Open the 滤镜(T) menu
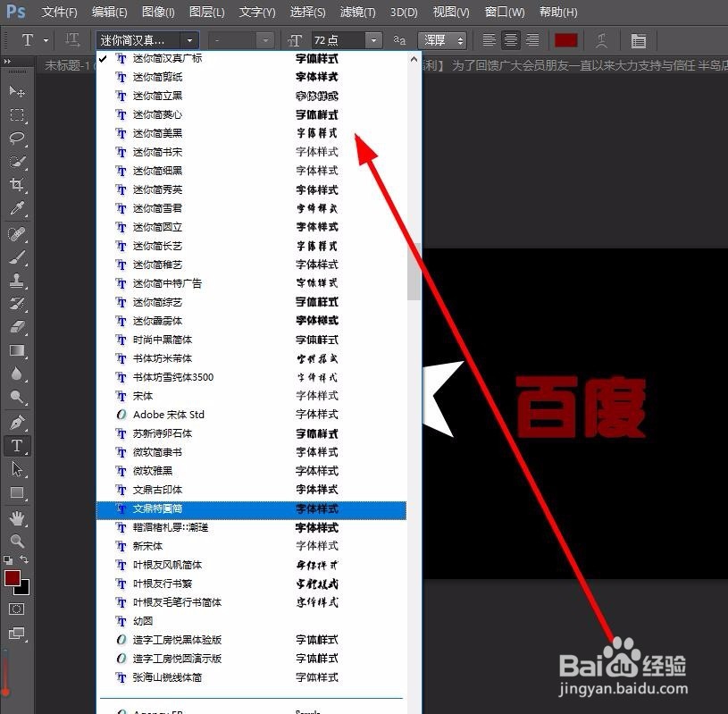Image resolution: width=728 pixels, height=714 pixels. (x=357, y=13)
